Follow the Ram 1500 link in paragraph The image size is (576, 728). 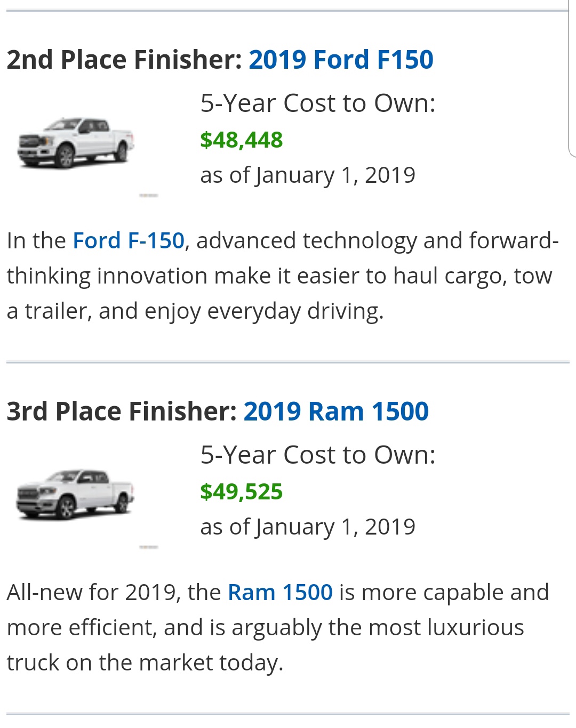280,592
